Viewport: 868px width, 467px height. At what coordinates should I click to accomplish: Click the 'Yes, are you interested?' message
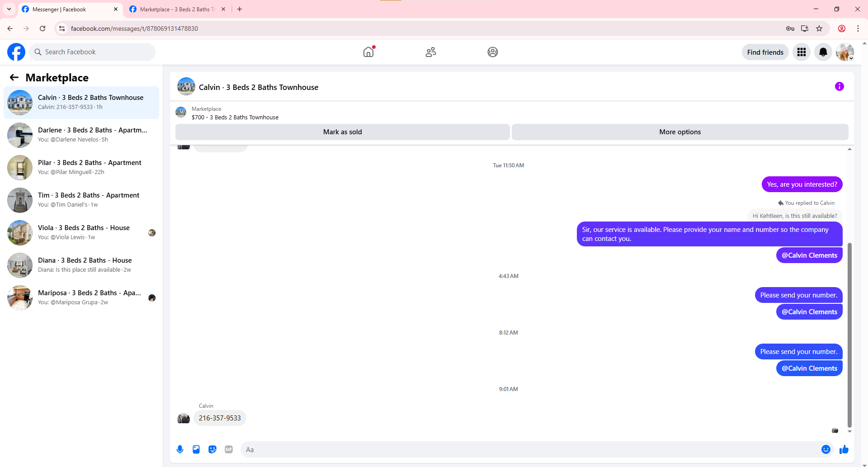802,184
